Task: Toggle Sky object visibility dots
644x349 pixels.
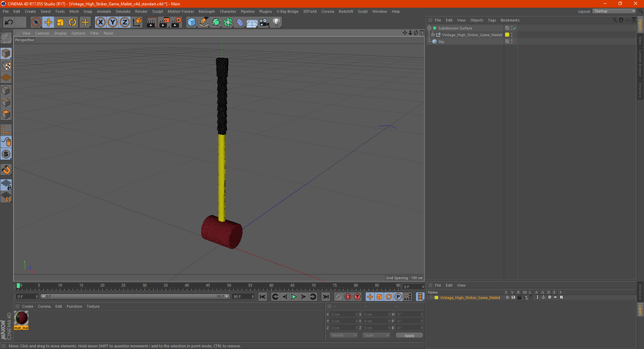Action: (x=512, y=42)
